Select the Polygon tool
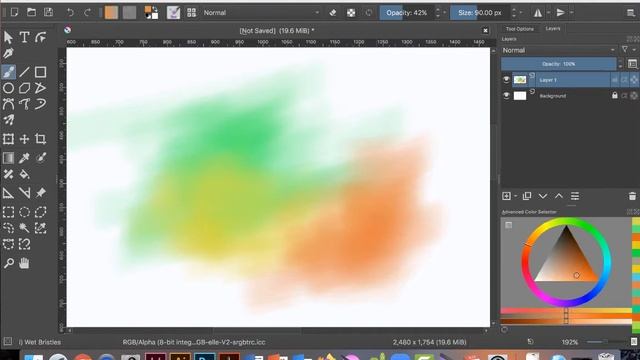640x360 pixels. 24,88
